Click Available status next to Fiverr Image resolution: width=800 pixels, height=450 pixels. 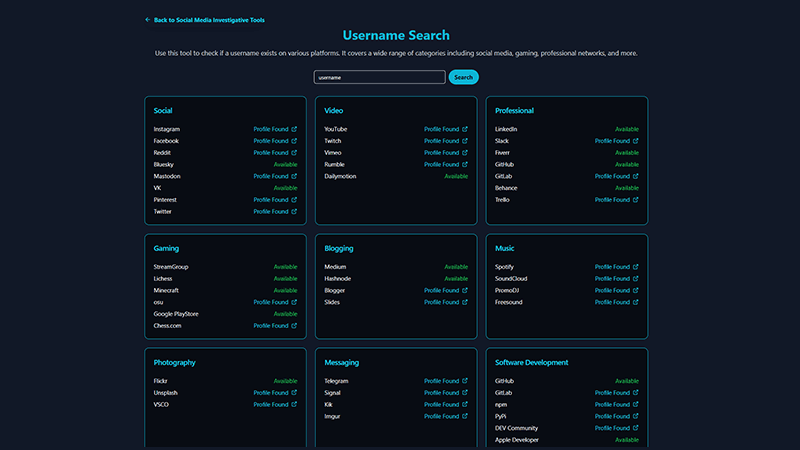[x=627, y=153]
